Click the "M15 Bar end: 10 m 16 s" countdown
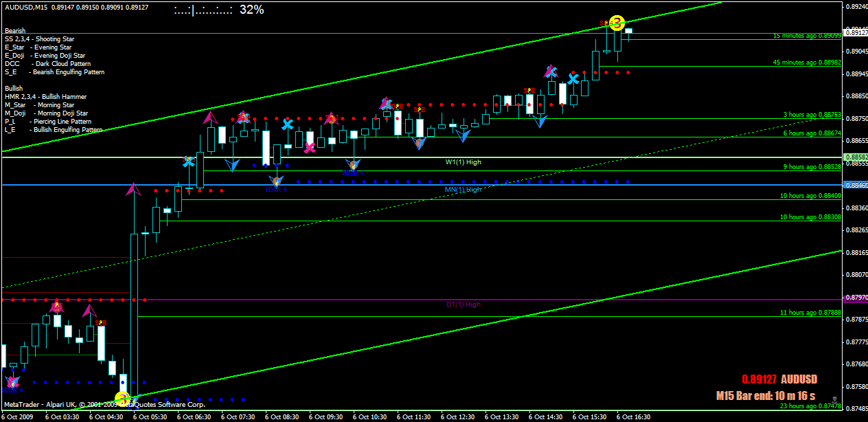 (766, 396)
